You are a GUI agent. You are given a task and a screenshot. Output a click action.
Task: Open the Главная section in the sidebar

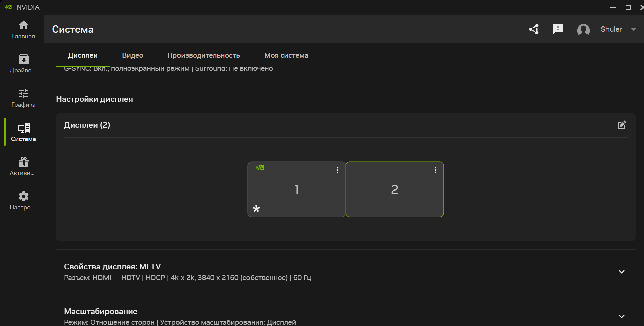(x=23, y=30)
